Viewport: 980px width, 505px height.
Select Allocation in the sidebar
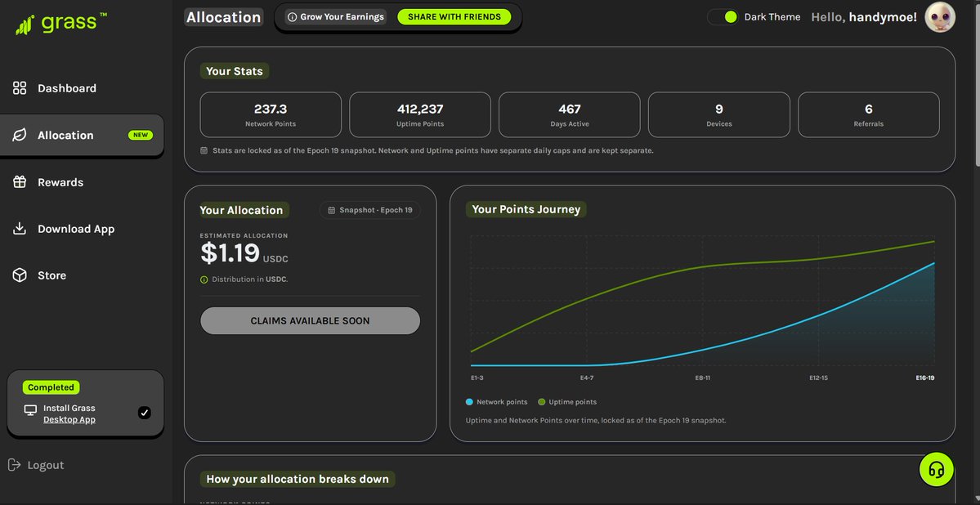[82, 135]
